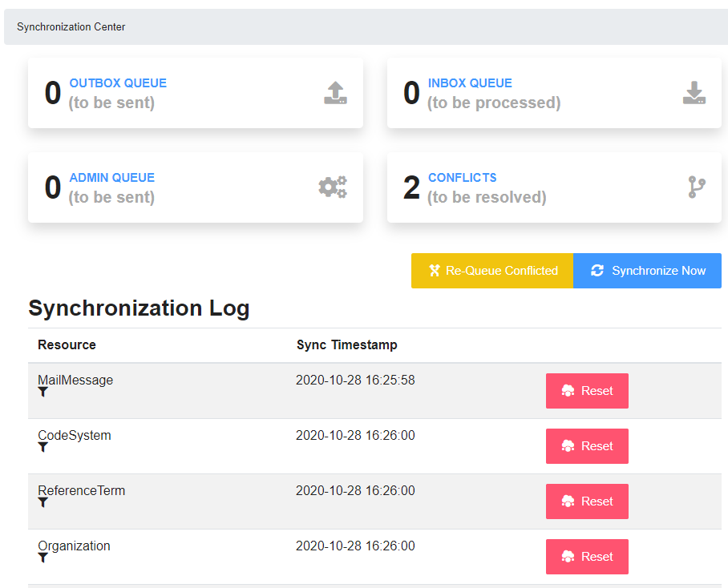Click the filter icon under CodeSystem

pos(42,448)
